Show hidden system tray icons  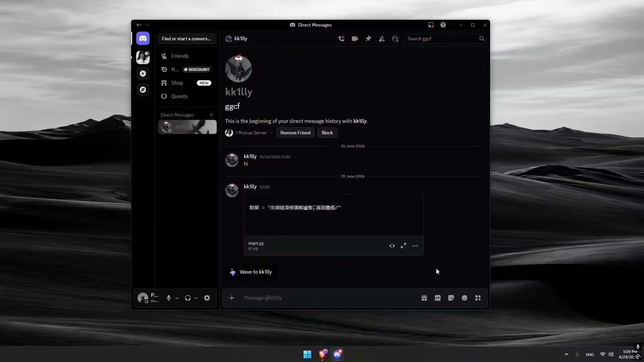coord(567,354)
